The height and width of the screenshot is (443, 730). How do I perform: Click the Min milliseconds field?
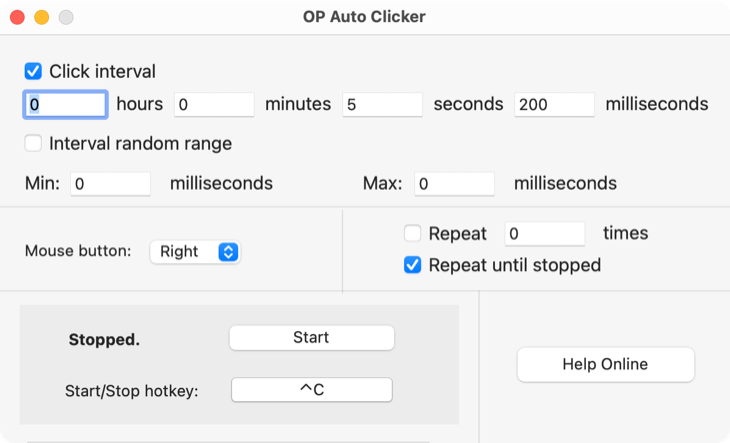click(x=110, y=184)
